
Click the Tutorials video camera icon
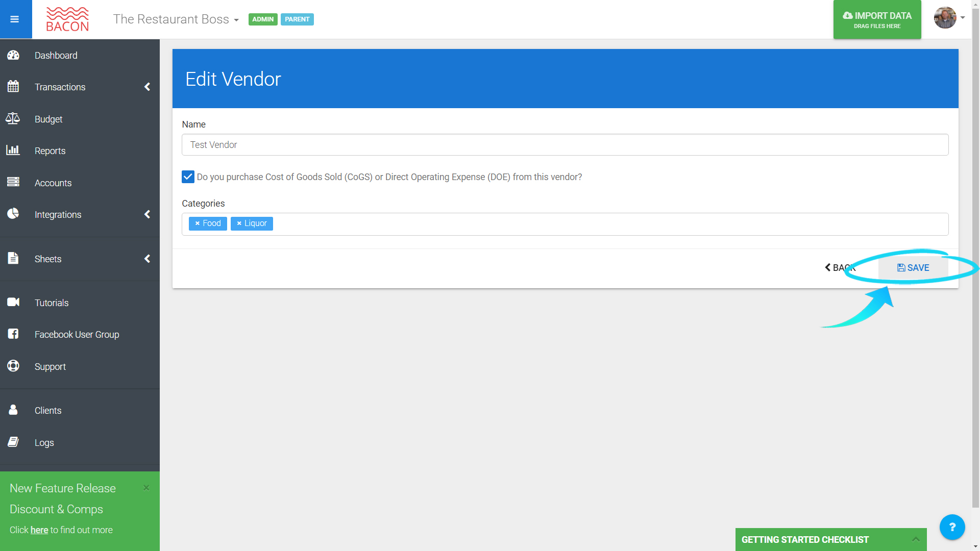(x=13, y=302)
